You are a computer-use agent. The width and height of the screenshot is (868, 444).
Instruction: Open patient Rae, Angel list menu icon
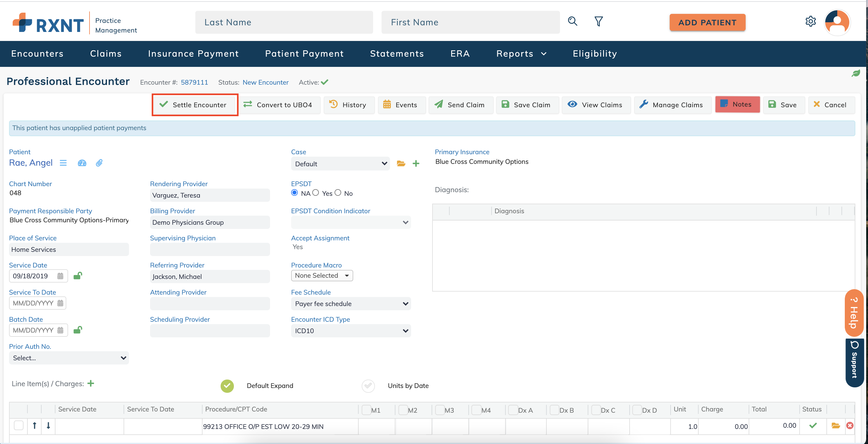point(63,163)
